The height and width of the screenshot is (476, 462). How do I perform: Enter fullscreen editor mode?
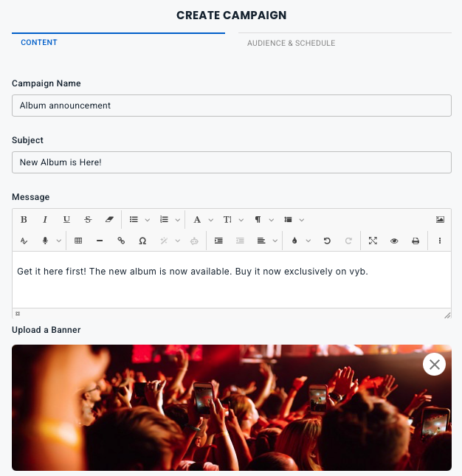[x=373, y=241]
